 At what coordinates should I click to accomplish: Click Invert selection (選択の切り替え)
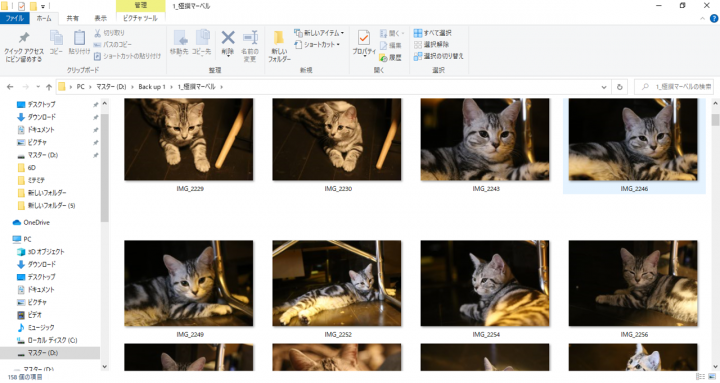click(x=439, y=56)
